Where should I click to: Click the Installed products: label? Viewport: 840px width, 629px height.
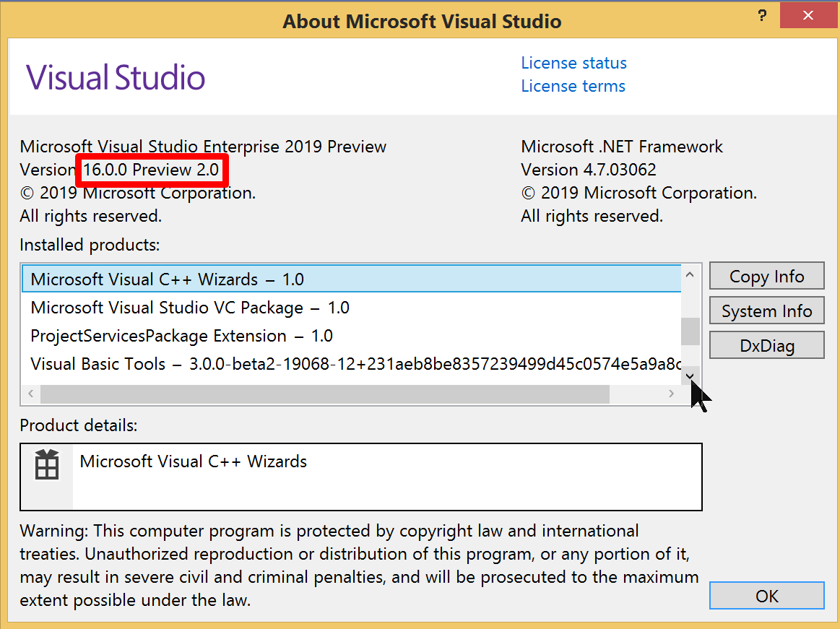pyautogui.click(x=90, y=245)
